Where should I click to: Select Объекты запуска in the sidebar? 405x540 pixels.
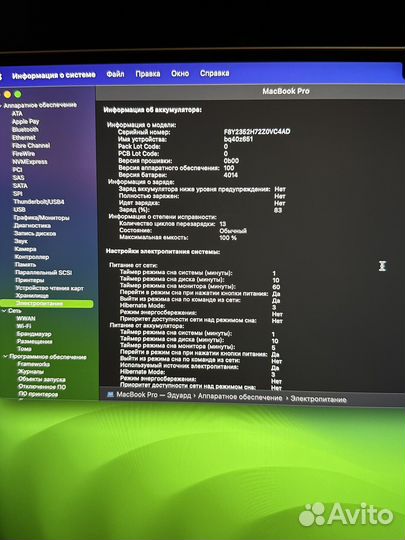tap(42, 379)
